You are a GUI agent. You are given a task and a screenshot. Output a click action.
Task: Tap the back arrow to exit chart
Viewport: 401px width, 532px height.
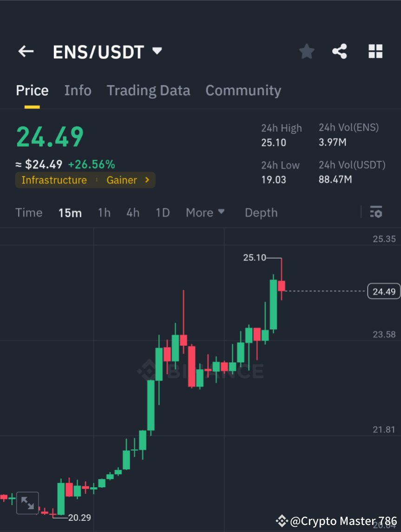click(x=26, y=51)
